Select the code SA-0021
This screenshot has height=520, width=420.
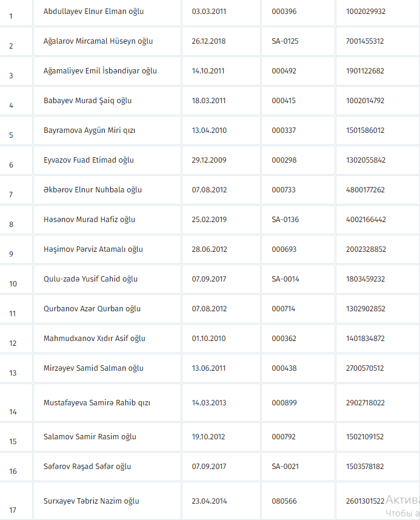(285, 467)
